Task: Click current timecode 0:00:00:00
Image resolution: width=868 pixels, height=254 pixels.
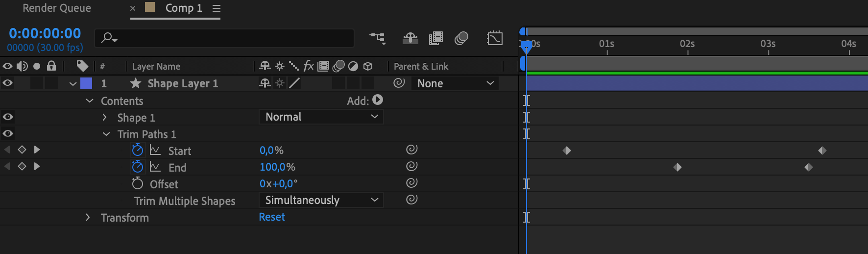Action: (x=45, y=33)
